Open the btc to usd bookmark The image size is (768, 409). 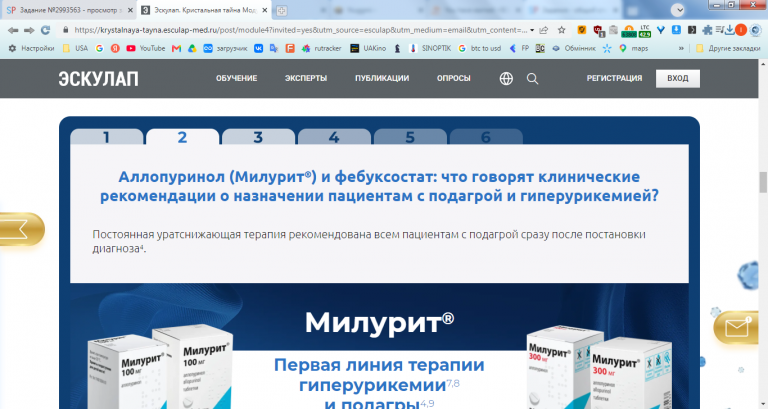[480, 48]
